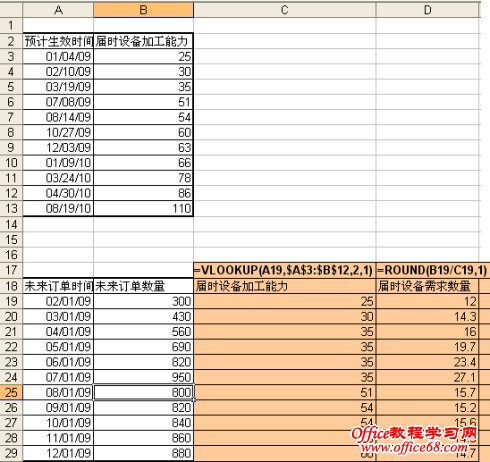The height and width of the screenshot is (462, 490).
Task: Click header cell 预计生效时间
Action: [58, 41]
